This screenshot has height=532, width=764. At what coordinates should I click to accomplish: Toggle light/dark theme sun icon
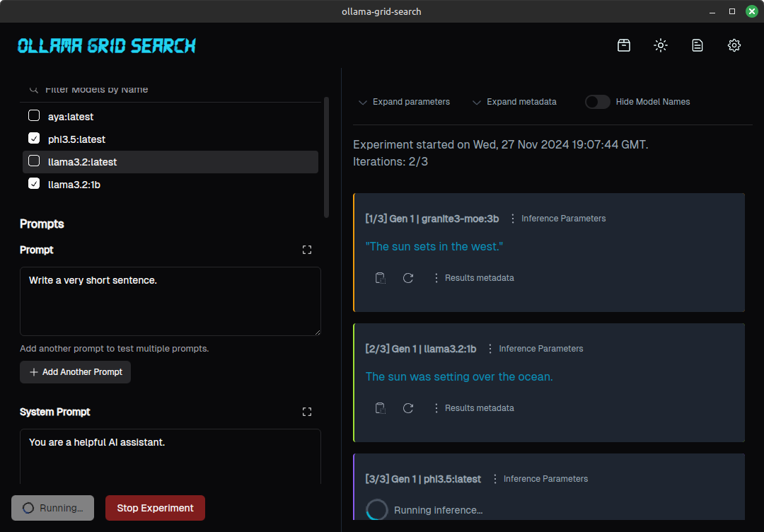(661, 45)
